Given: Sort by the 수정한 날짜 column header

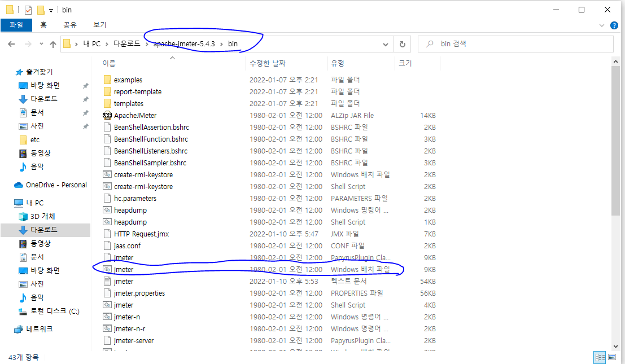Looking at the screenshot, I should point(268,63).
